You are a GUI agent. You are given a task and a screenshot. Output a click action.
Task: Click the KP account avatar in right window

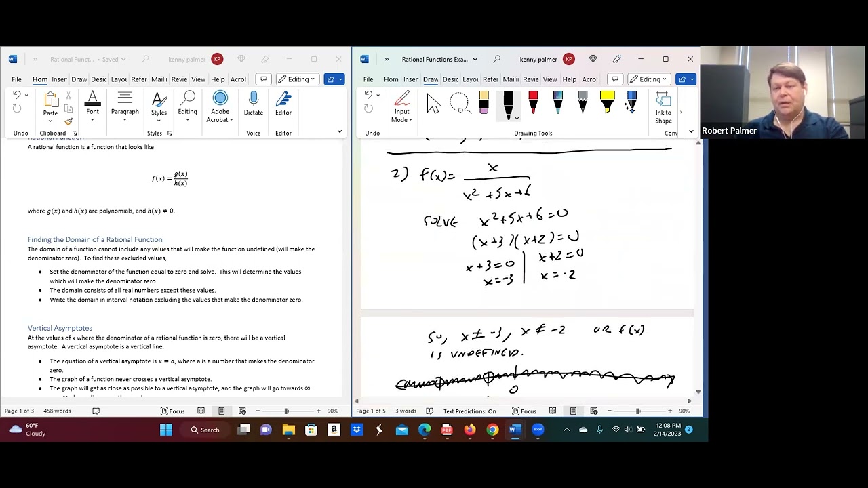pos(568,59)
